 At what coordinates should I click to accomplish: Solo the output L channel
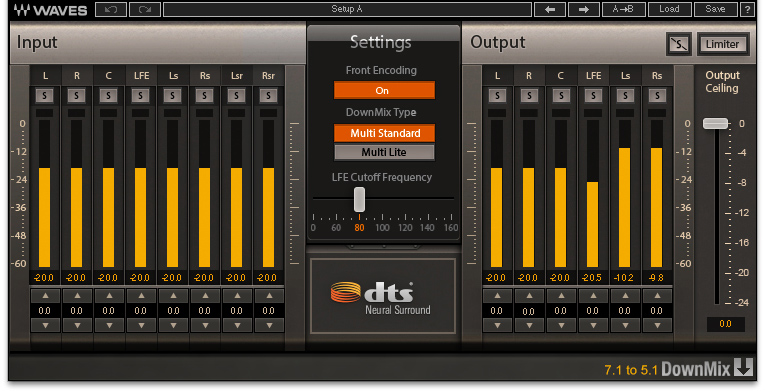click(x=497, y=96)
